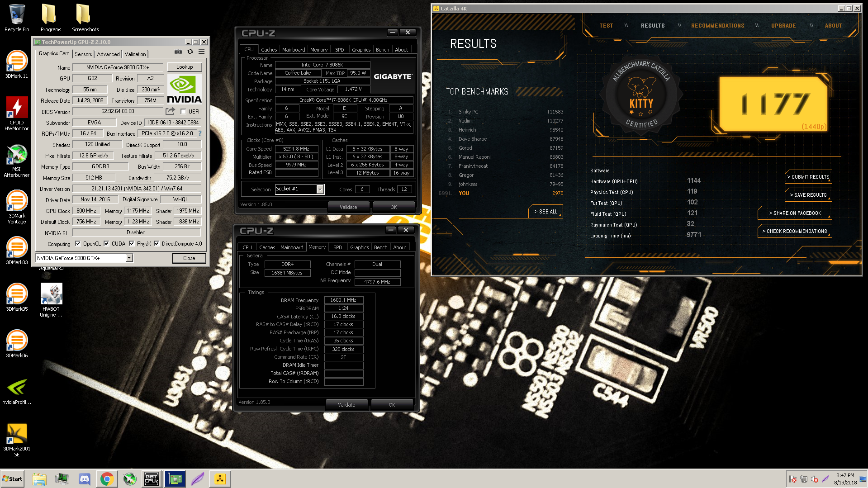Launch 3DMark Vantage shortcut
868x488 pixels.
tap(17, 207)
